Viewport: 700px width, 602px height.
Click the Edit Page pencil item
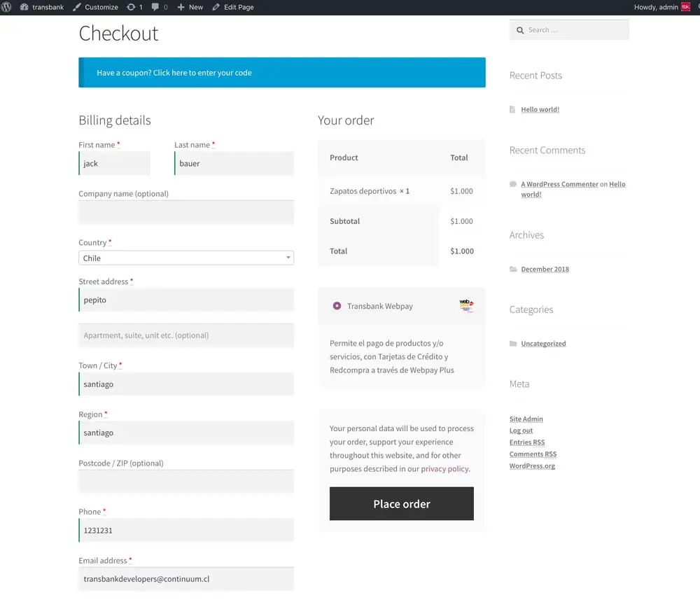pyautogui.click(x=233, y=7)
